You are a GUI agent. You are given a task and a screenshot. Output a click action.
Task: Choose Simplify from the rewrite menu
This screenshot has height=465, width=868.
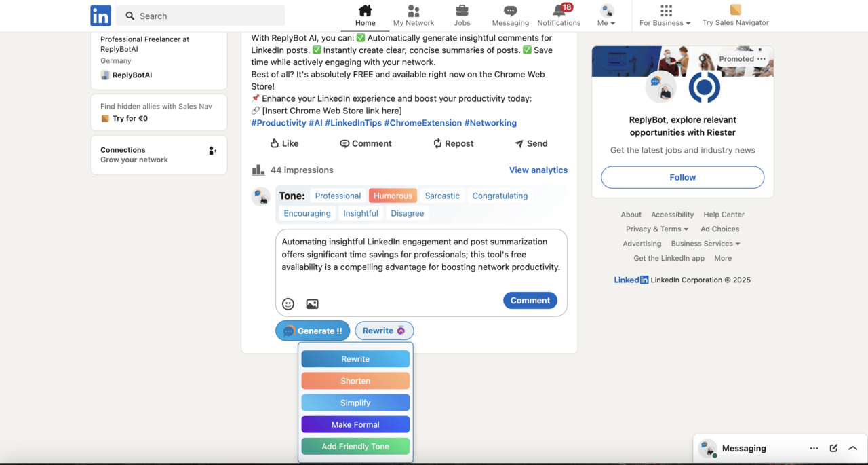click(x=355, y=403)
